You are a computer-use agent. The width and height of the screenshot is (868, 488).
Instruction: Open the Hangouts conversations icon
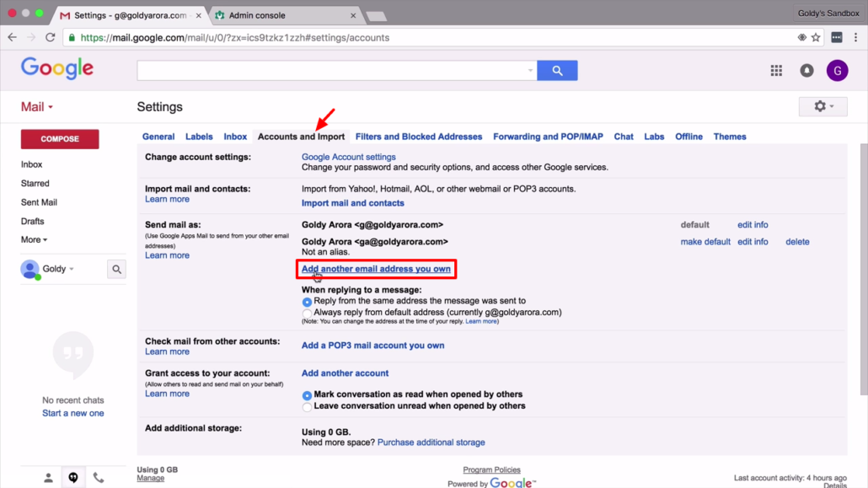click(73, 478)
